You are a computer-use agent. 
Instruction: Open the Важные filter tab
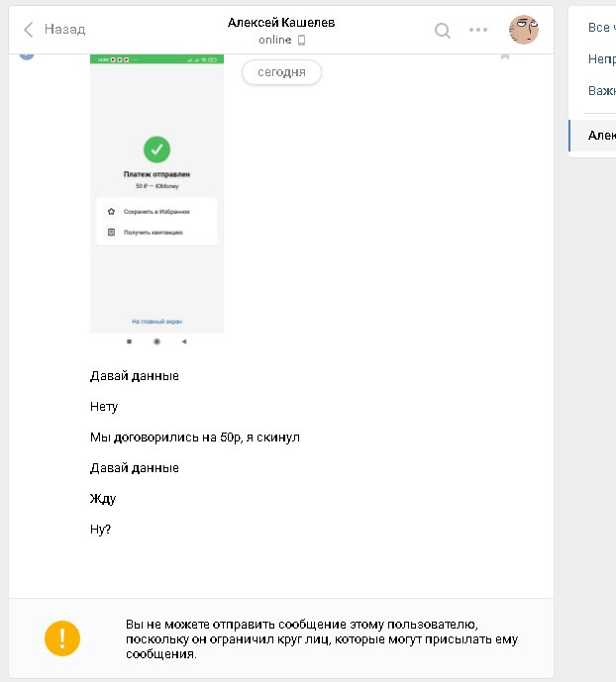click(601, 91)
